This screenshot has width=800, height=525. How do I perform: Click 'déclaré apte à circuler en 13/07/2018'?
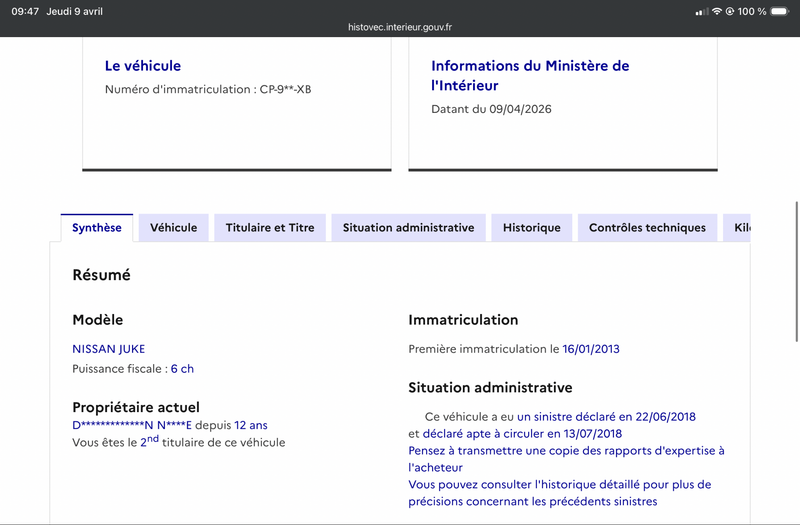click(x=522, y=434)
